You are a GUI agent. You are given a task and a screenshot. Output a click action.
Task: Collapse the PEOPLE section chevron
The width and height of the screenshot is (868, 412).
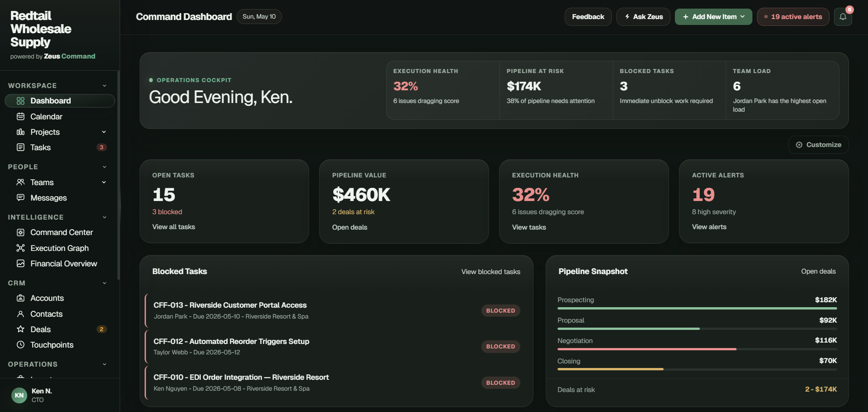click(x=105, y=167)
